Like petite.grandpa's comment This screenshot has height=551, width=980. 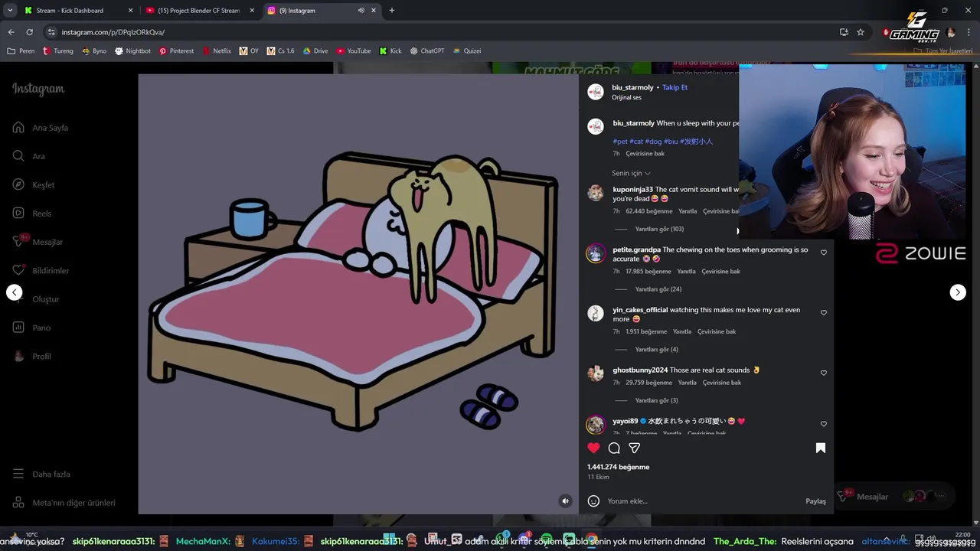824,253
